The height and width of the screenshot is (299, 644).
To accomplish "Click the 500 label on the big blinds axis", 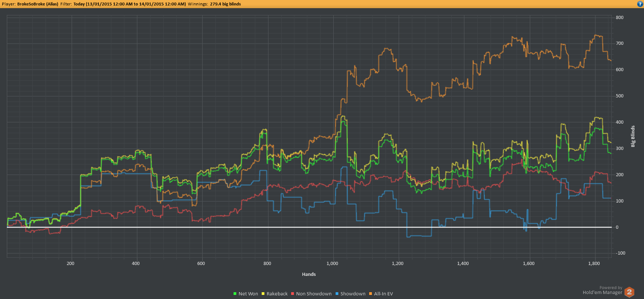I will coord(620,96).
